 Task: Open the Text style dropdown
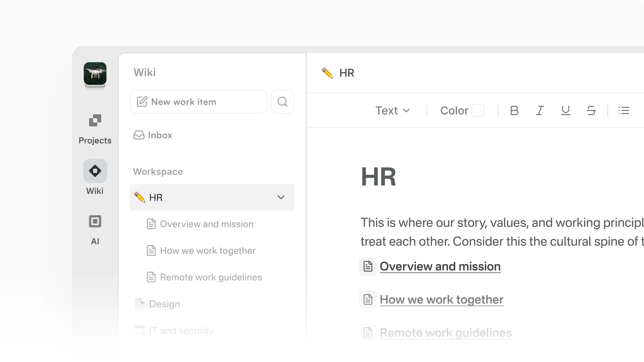[392, 110]
